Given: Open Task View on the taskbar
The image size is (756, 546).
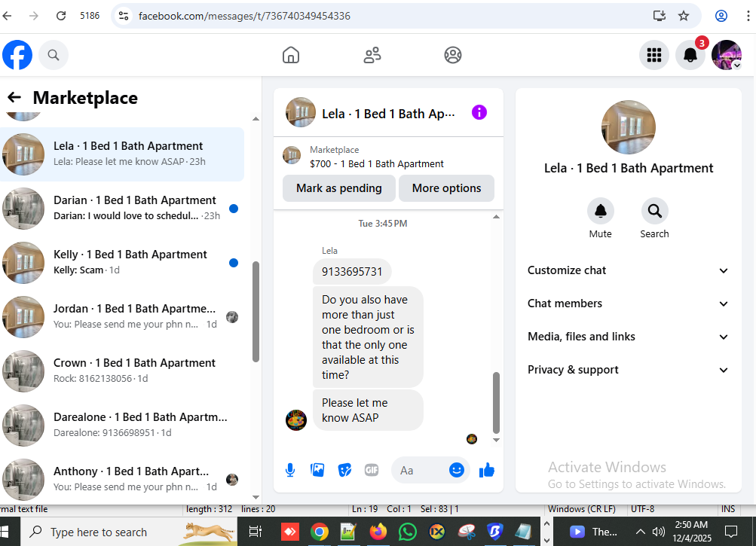Looking at the screenshot, I should (x=255, y=532).
